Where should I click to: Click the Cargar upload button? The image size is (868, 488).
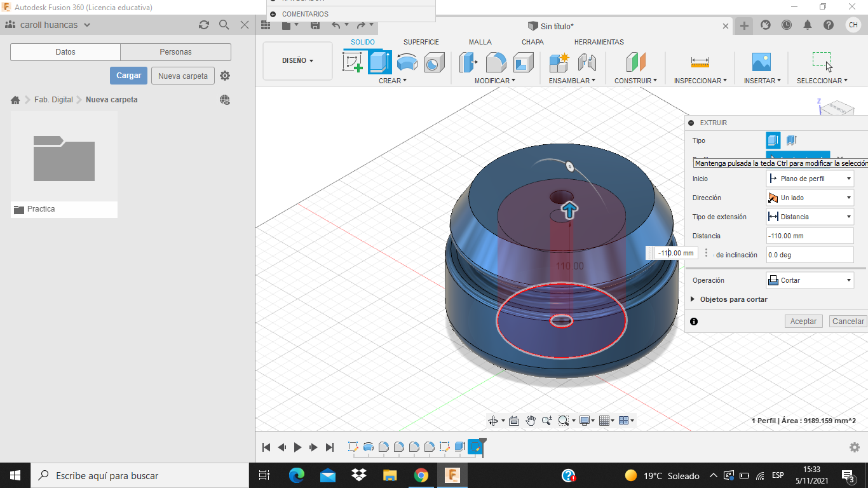point(128,76)
